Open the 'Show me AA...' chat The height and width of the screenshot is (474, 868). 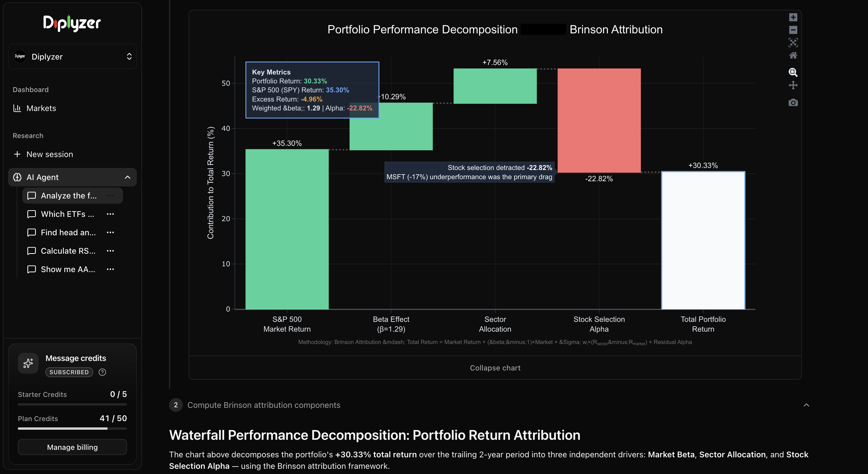(x=68, y=270)
